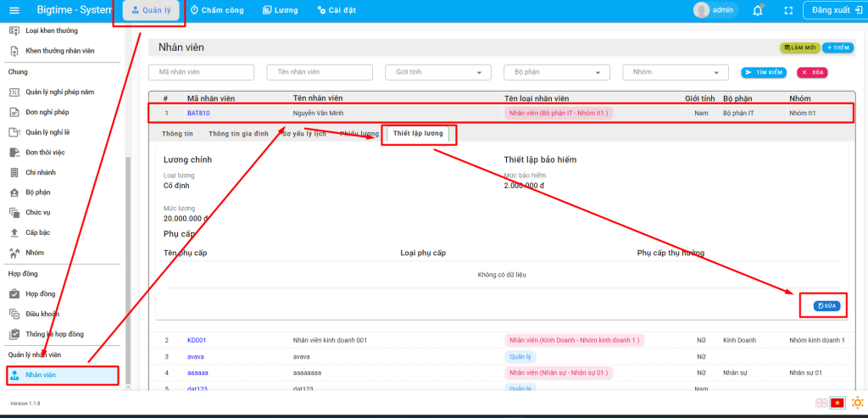Click the Chi nhánh sidebar icon
The image size is (868, 418).
click(x=14, y=172)
